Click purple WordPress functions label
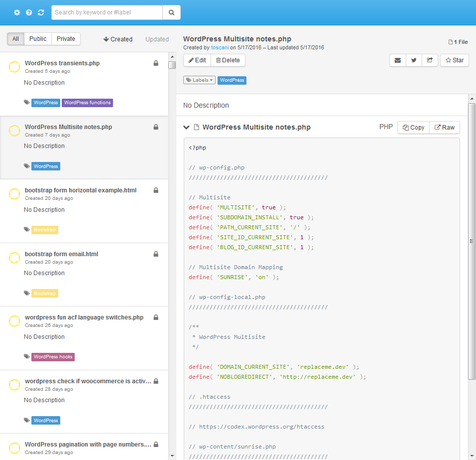Image resolution: width=476 pixels, height=460 pixels. (88, 103)
